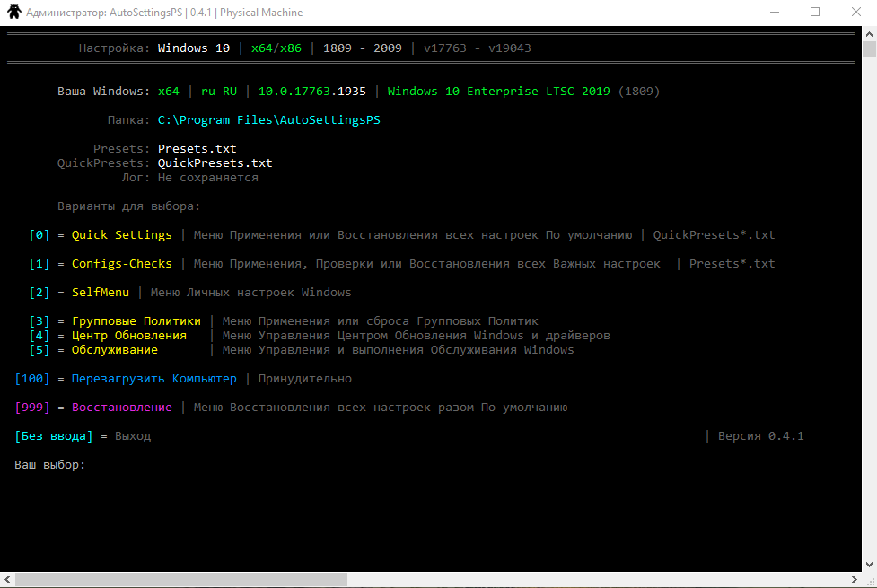Click the vertical scrollbar down arrow
The width and height of the screenshot is (877, 588).
click(x=869, y=565)
